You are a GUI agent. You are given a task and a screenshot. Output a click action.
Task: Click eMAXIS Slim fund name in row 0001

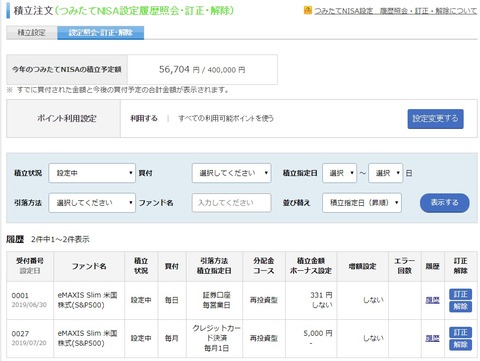[x=87, y=300]
